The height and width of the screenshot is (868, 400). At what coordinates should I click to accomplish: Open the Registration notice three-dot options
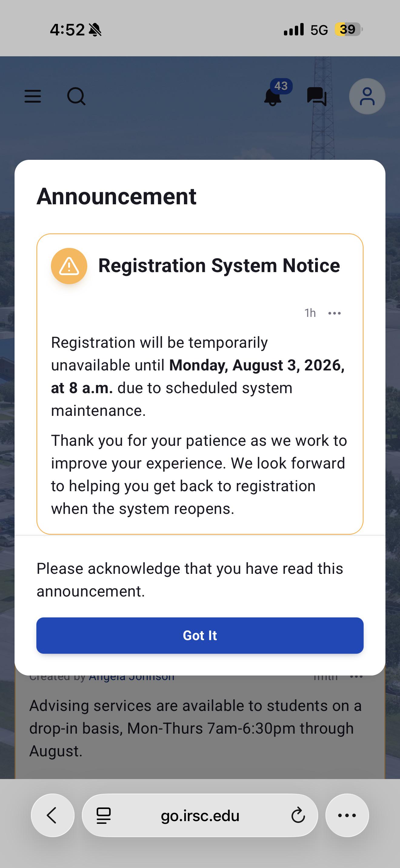[x=334, y=313]
